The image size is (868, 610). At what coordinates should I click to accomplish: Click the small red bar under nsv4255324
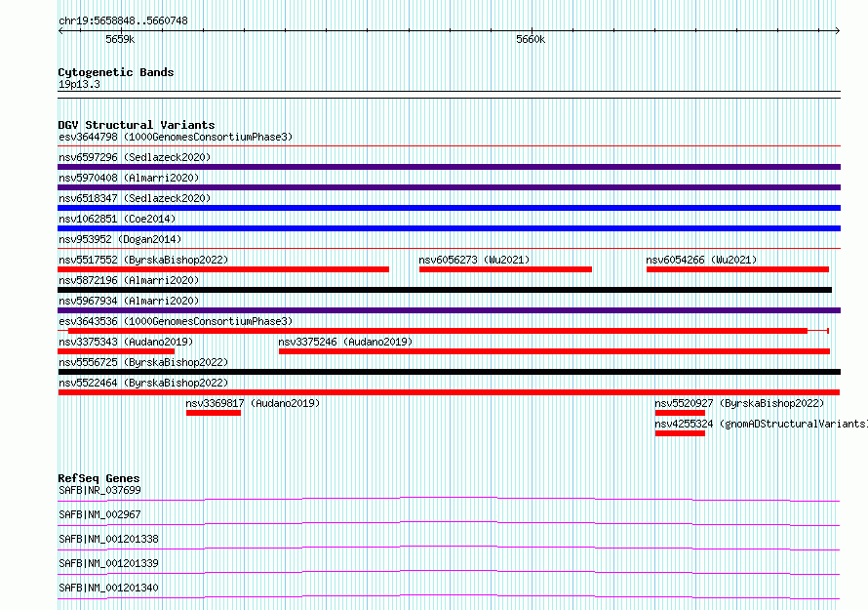tap(680, 433)
